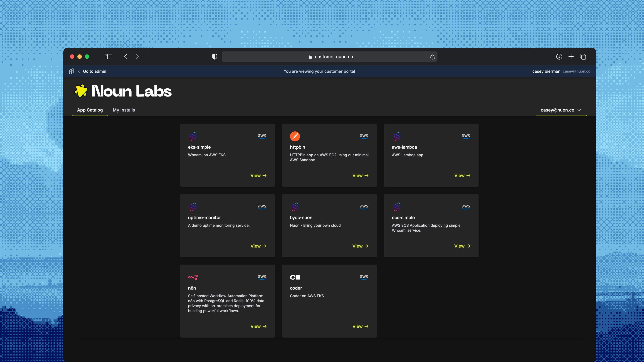Click the Nuon logo in top banner
This screenshot has height=362, width=644.
pos(71,71)
